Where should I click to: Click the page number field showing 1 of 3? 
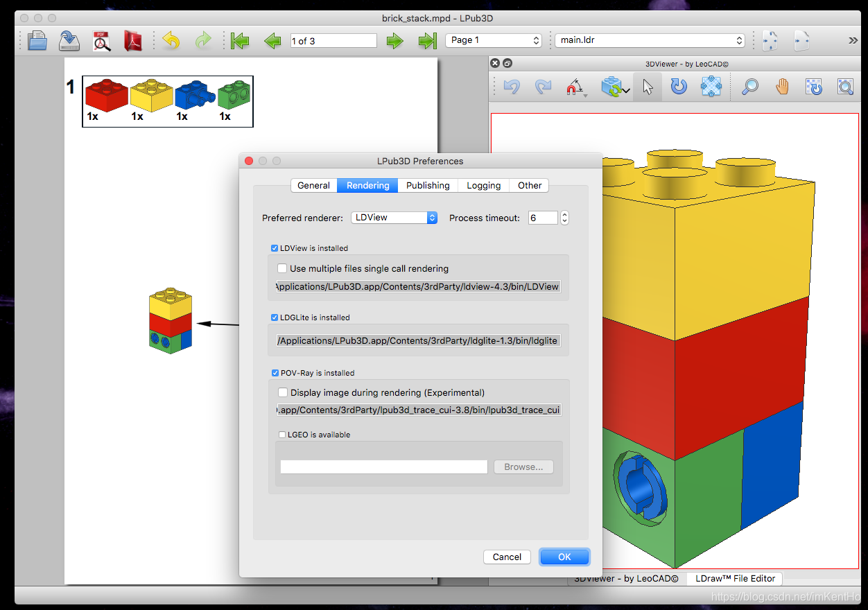(x=333, y=41)
